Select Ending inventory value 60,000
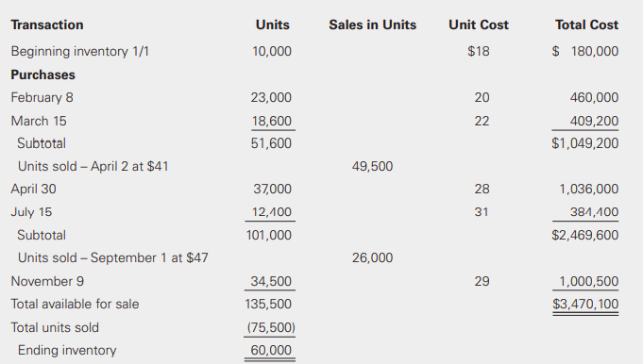This screenshot has width=643, height=364. (x=271, y=350)
